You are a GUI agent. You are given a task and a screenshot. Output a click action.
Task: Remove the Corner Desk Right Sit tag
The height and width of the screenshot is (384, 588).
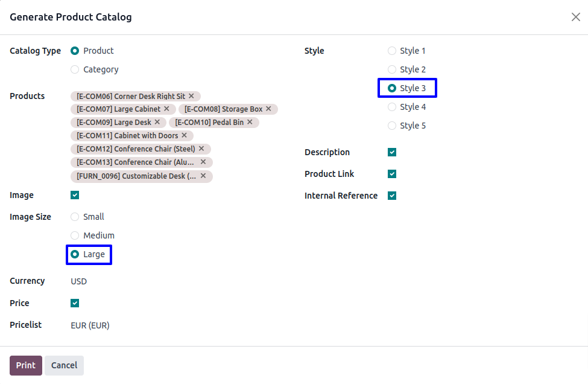pos(191,96)
